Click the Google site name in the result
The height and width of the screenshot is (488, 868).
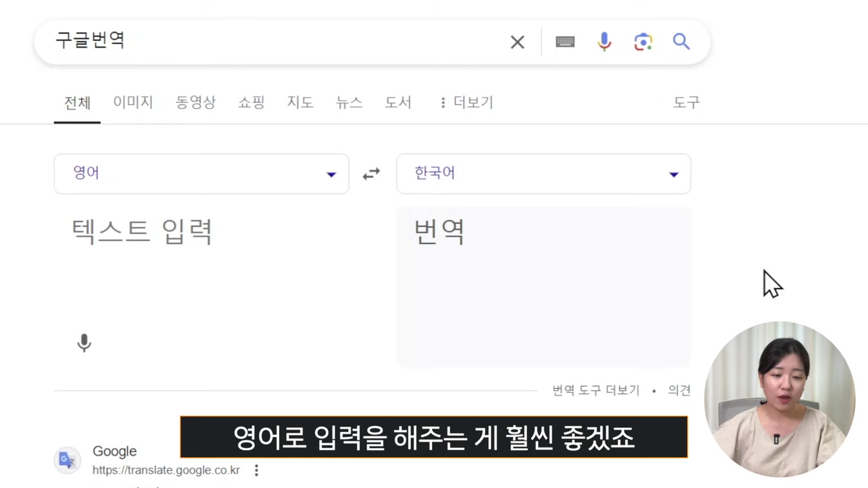(x=114, y=451)
